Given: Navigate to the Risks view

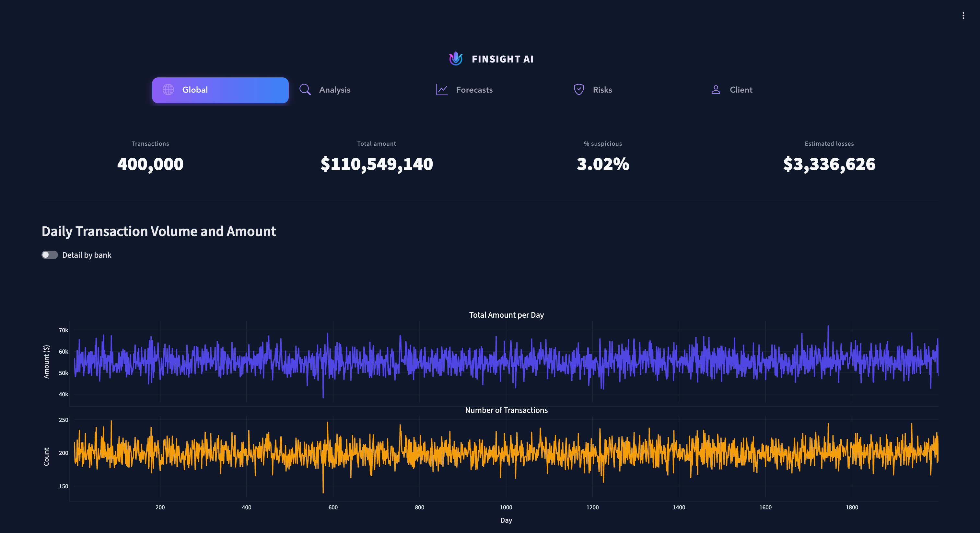Looking at the screenshot, I should [602, 90].
